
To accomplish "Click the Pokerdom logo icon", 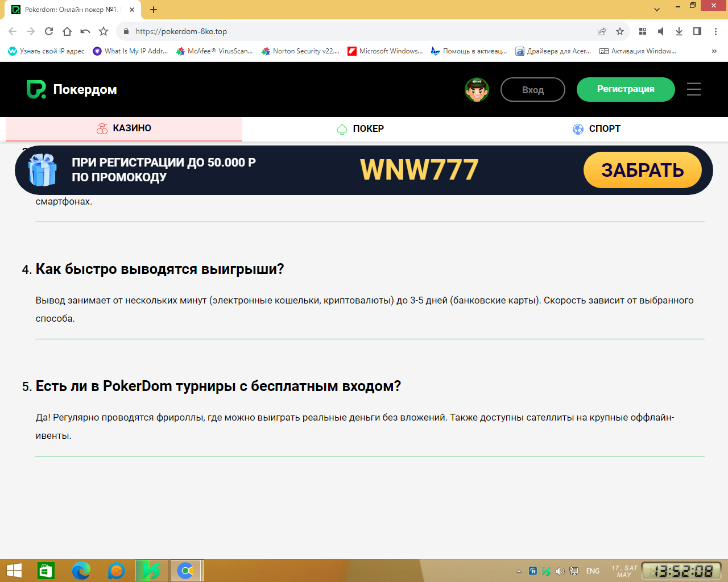I will (36, 89).
